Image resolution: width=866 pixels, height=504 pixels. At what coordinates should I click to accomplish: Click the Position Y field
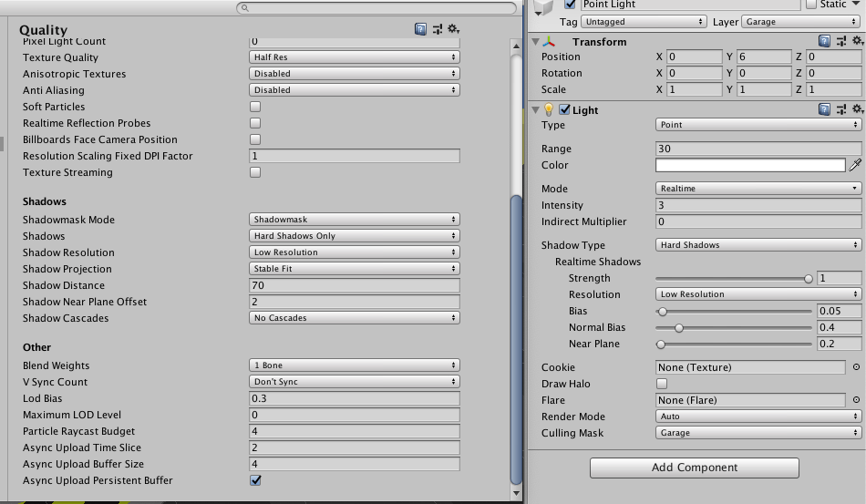coord(764,57)
